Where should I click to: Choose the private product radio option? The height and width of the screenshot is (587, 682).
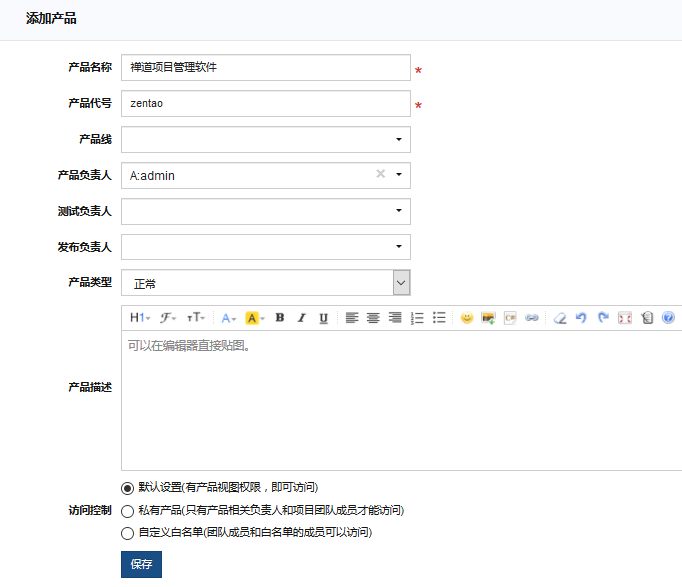[x=127, y=510]
